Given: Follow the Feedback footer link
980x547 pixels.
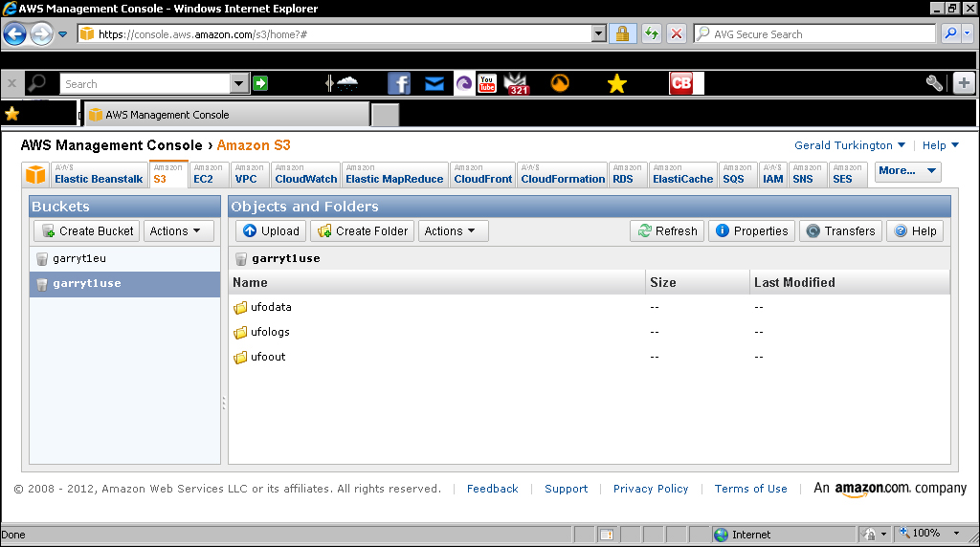Looking at the screenshot, I should (x=493, y=489).
